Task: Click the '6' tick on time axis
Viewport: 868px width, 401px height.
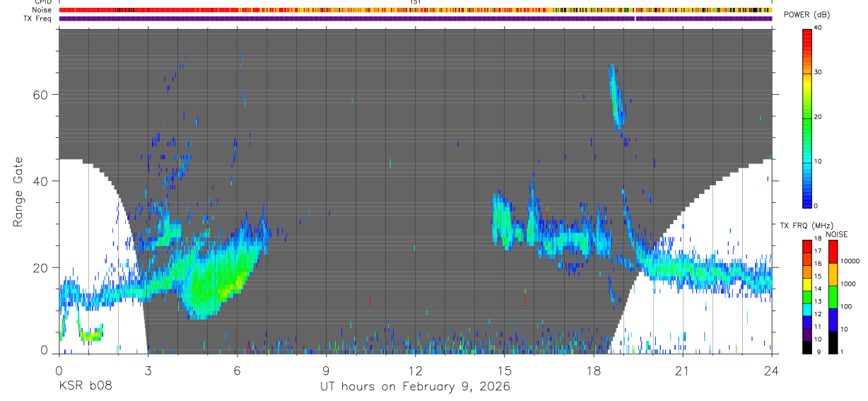Action: point(237,369)
